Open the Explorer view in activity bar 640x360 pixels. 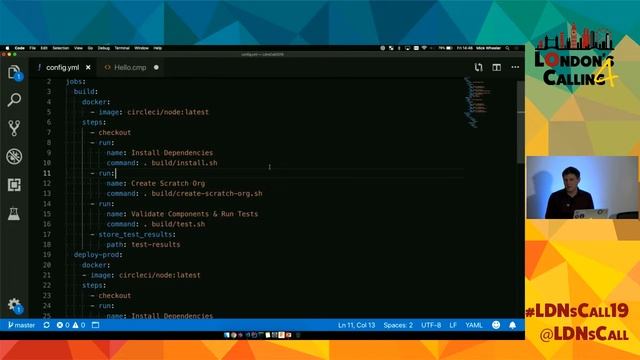click(14, 73)
